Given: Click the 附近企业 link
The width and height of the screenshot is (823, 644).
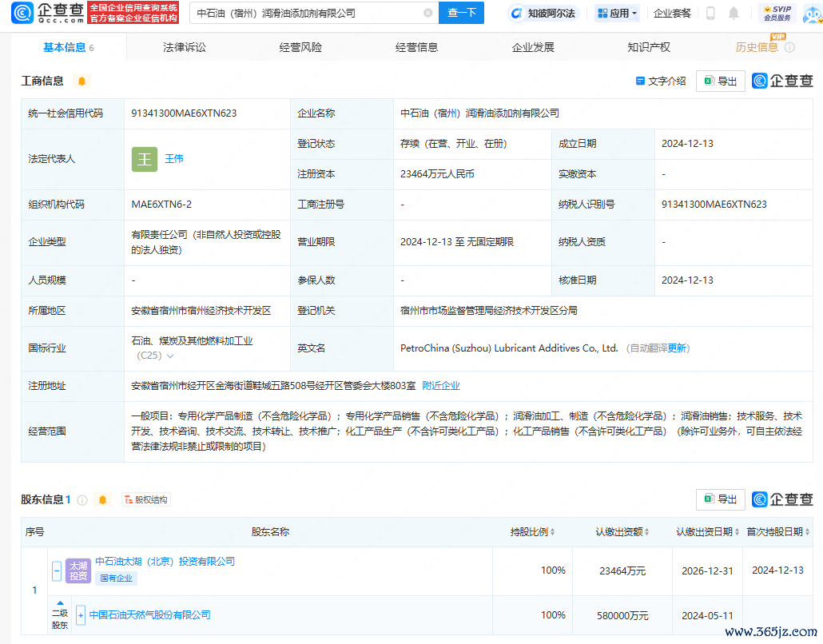Looking at the screenshot, I should [441, 386].
